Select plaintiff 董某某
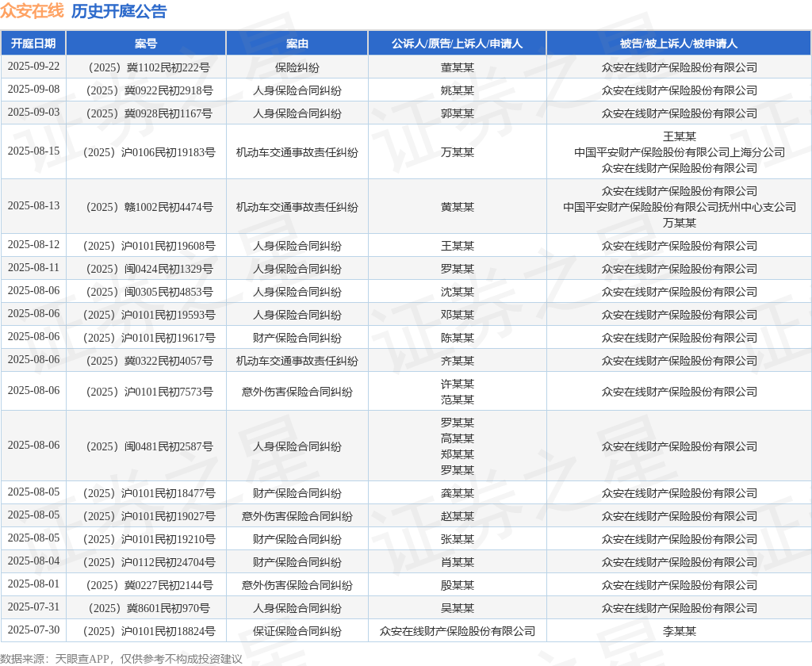Viewport: 812px width, 666px height. click(x=458, y=68)
